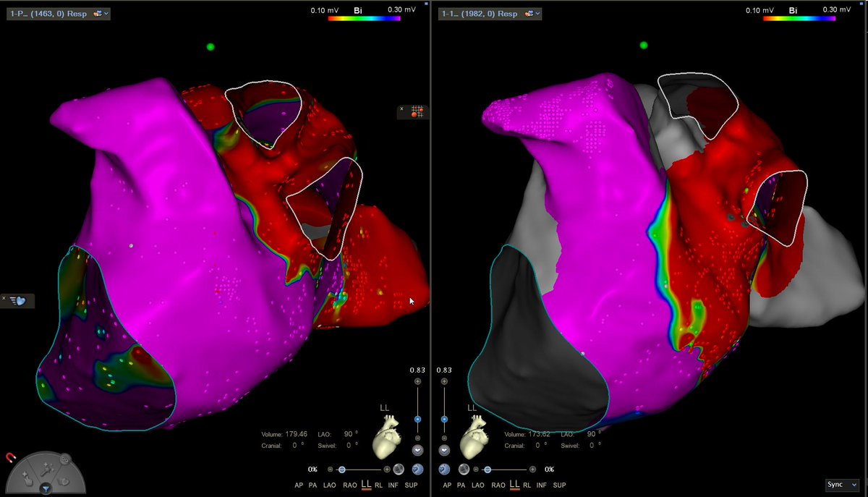Click the green dot marker above right map

(643, 46)
